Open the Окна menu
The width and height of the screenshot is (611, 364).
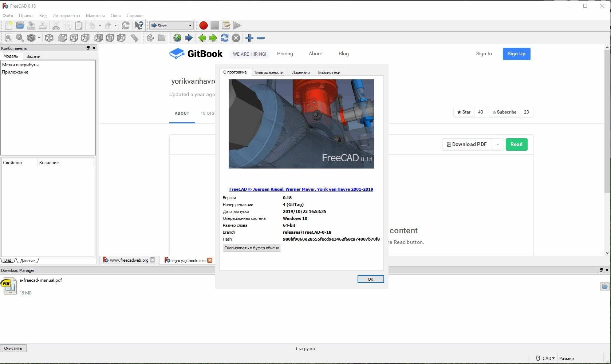pos(116,16)
